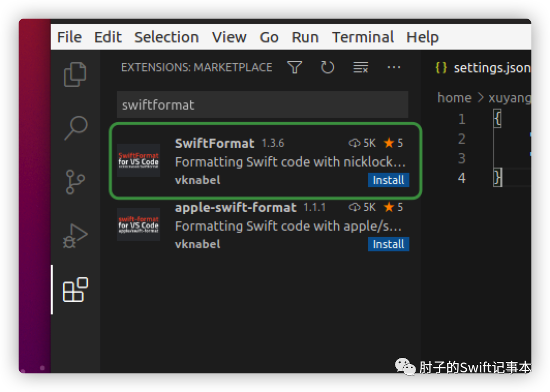550x392 pixels.
Task: Open the Terminal menu
Action: coord(363,37)
